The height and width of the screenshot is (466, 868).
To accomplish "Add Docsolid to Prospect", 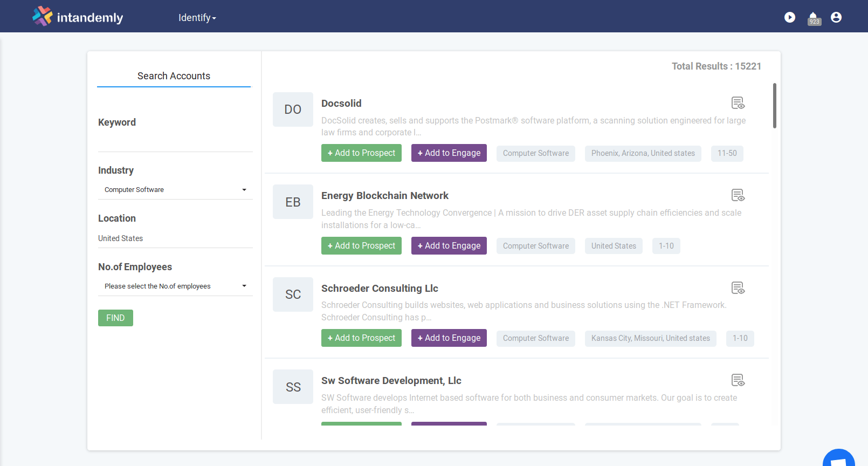I will point(361,153).
